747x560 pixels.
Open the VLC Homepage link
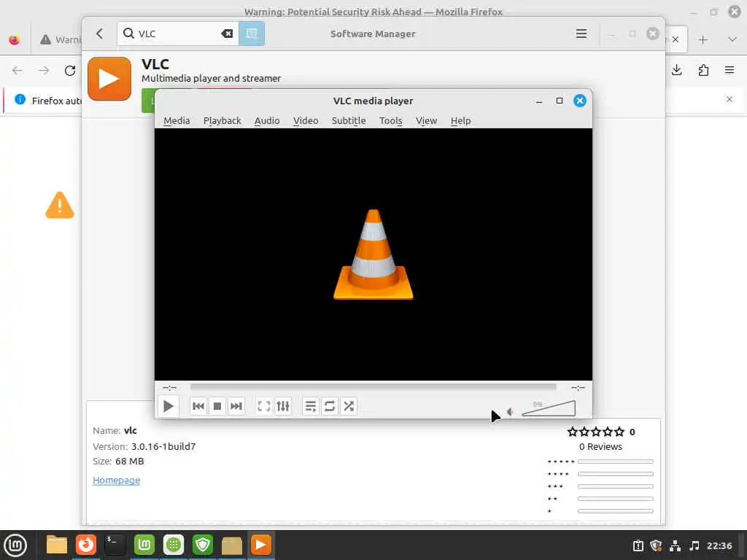[116, 480]
